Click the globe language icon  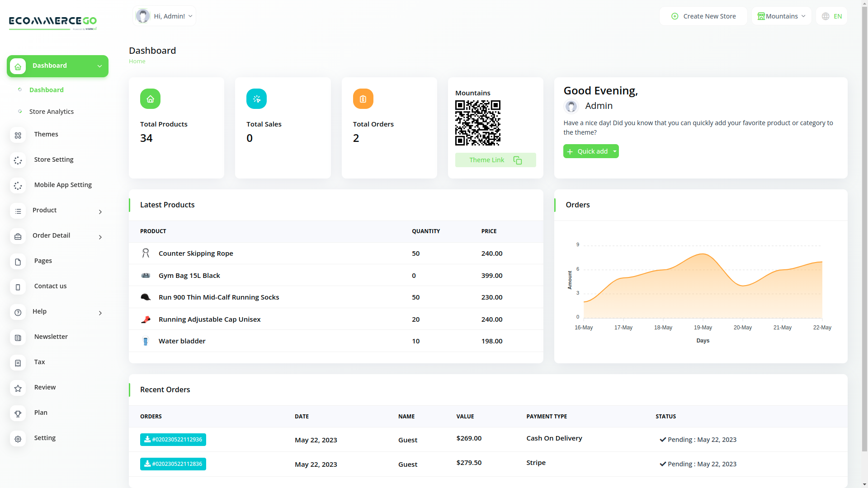(x=826, y=16)
